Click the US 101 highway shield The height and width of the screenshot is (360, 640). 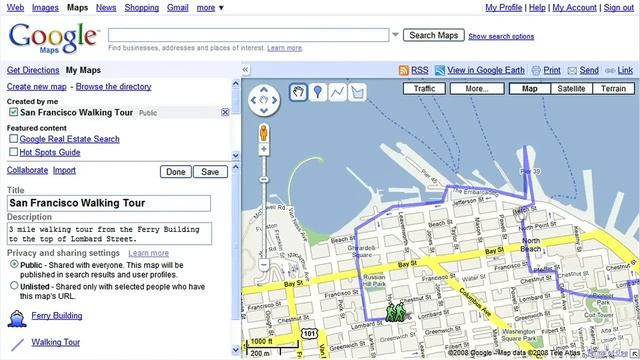tap(309, 333)
